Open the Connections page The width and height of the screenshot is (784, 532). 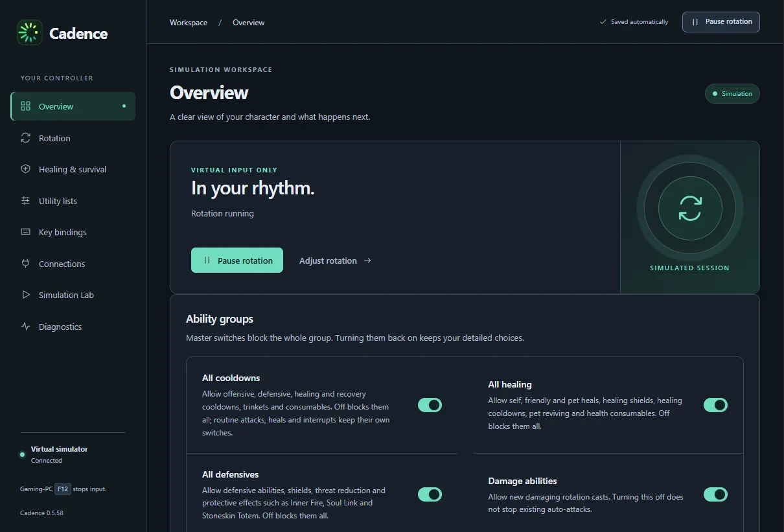click(73, 264)
